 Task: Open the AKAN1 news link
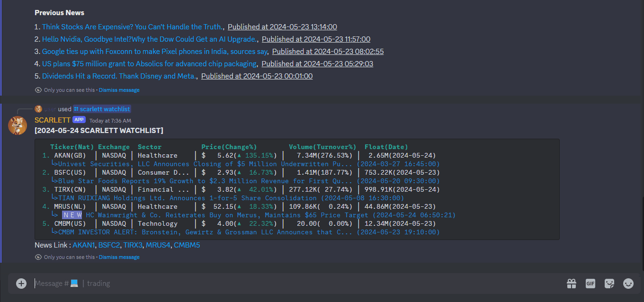coord(84,245)
